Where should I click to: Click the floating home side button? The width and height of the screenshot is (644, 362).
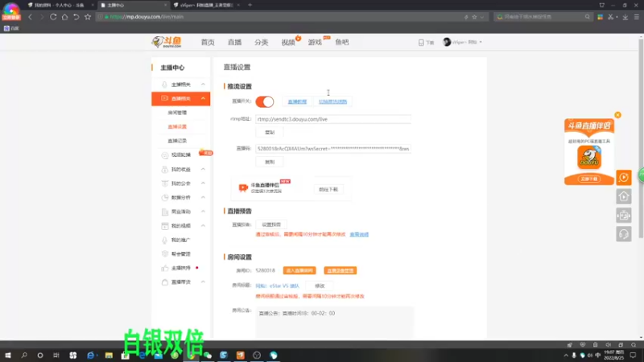(623, 196)
